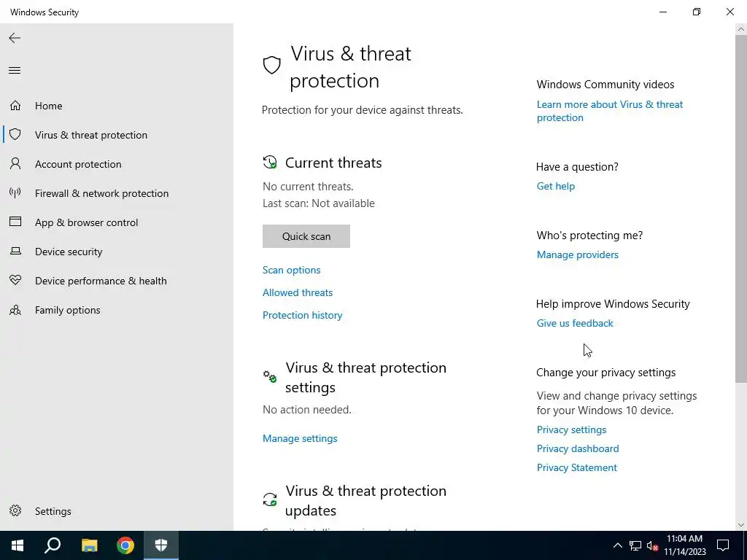747x560 pixels.
Task: Click scrollbar down arrow
Action: click(x=741, y=525)
